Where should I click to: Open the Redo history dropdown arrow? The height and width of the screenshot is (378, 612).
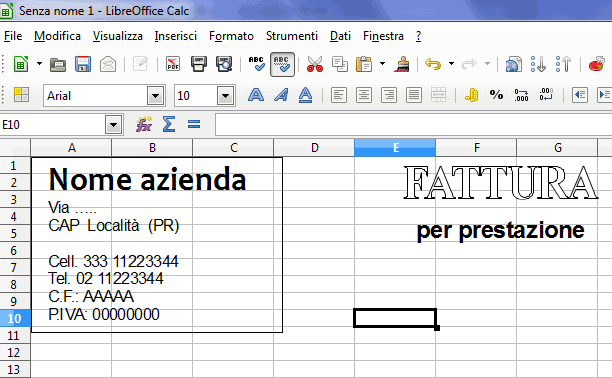pyautogui.click(x=487, y=64)
